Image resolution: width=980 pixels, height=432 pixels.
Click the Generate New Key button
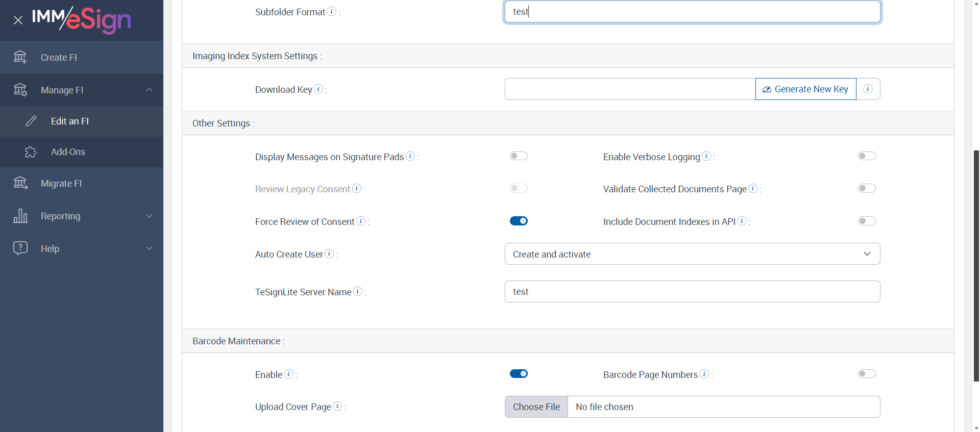805,89
